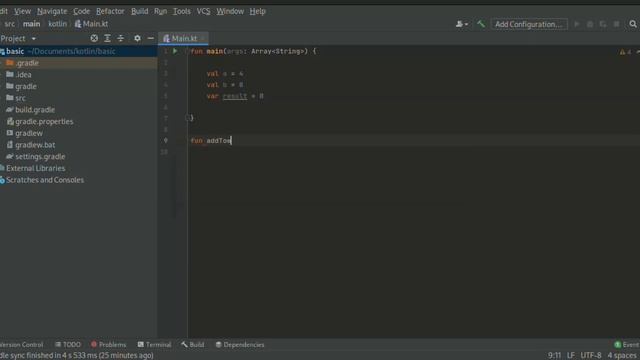640x360 pixels.
Task: Open the Build menu
Action: point(140,11)
